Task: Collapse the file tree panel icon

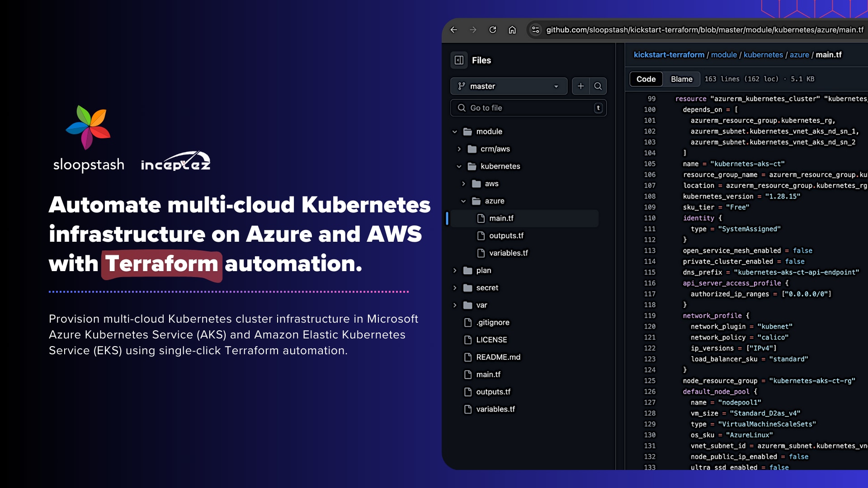Action: pyautogui.click(x=459, y=60)
